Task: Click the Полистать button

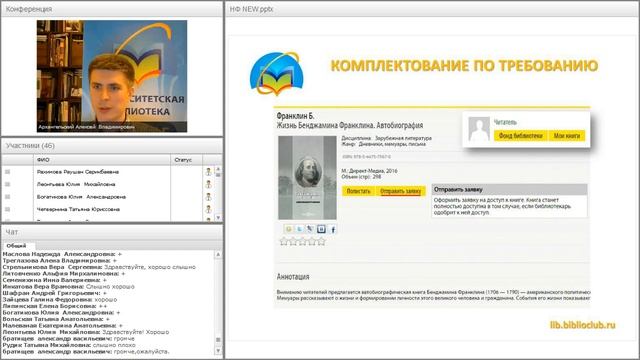Action: point(358,191)
